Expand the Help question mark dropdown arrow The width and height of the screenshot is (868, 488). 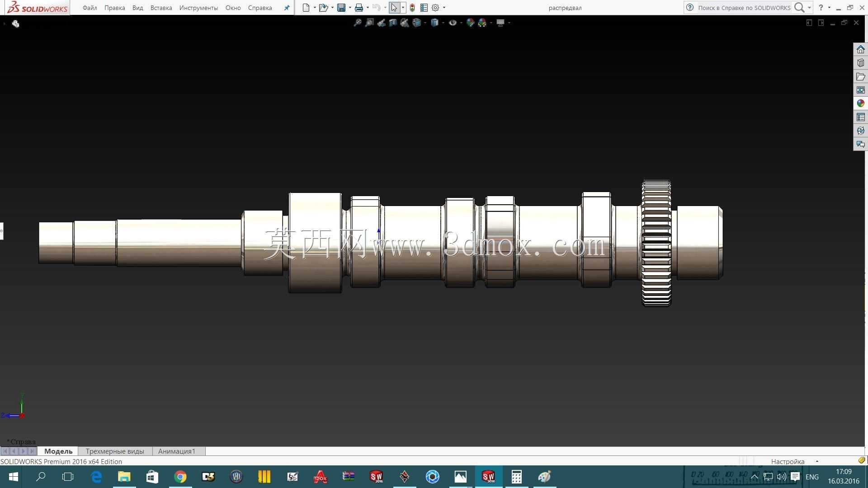(x=829, y=8)
